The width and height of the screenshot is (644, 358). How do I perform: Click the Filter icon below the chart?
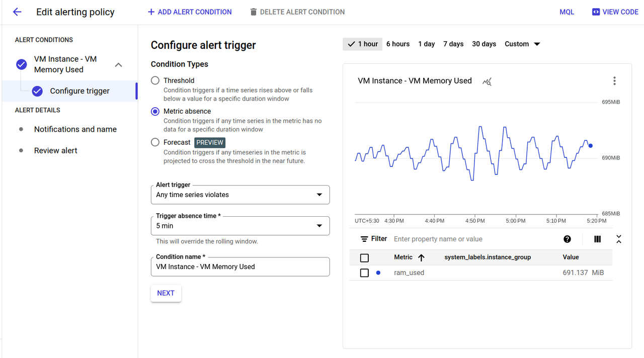tap(365, 239)
